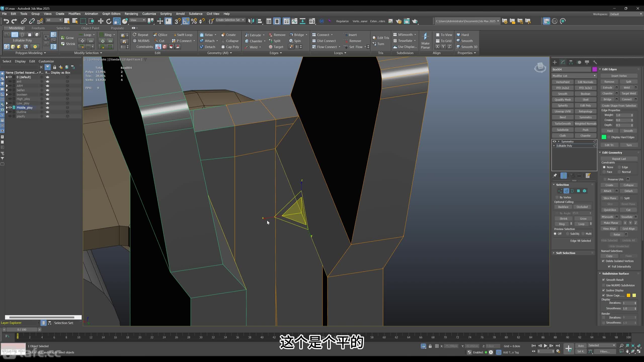Viewport: 644px width, 362px height.
Task: Switch to the Object Paint ribbon tab
Action: click(x=90, y=28)
